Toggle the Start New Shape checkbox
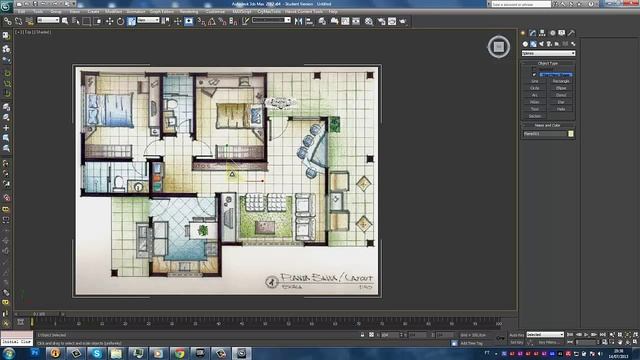 [534, 74]
